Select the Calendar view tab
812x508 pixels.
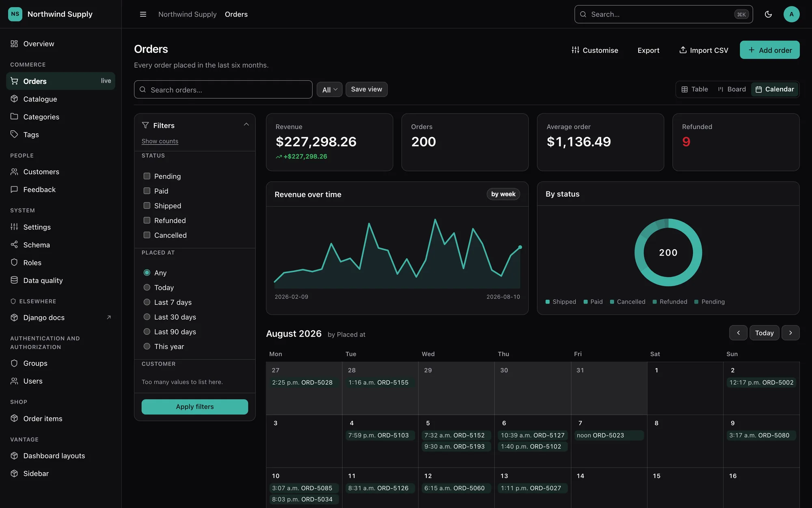(775, 89)
